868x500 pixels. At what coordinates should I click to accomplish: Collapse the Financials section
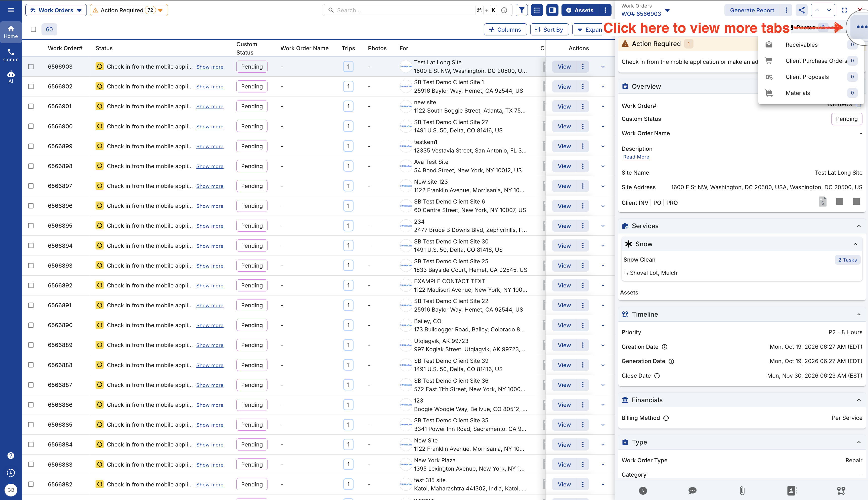[x=859, y=400]
